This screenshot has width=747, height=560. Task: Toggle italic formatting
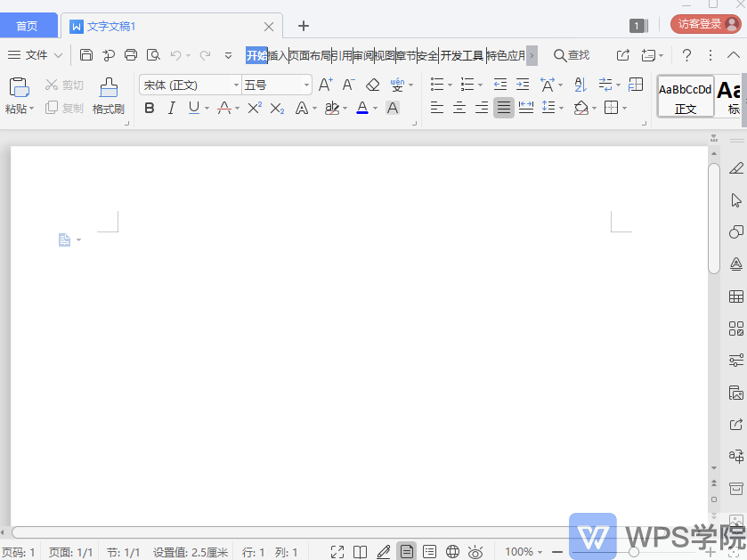pos(171,108)
